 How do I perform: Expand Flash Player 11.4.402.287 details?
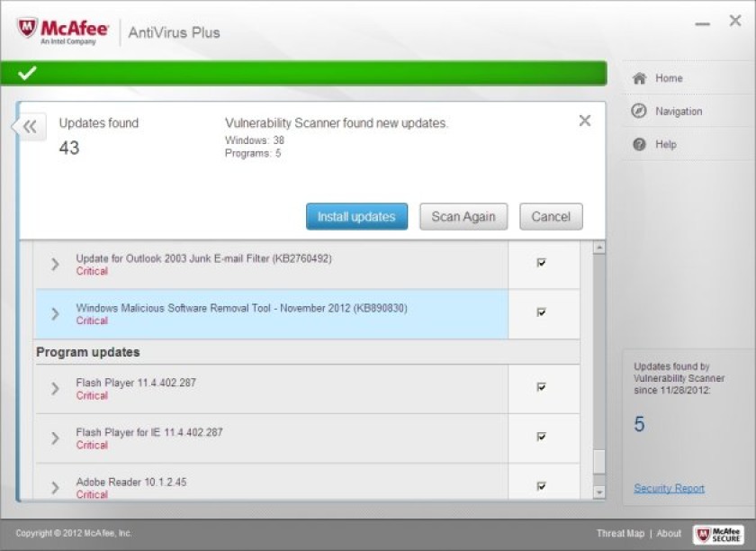55,388
